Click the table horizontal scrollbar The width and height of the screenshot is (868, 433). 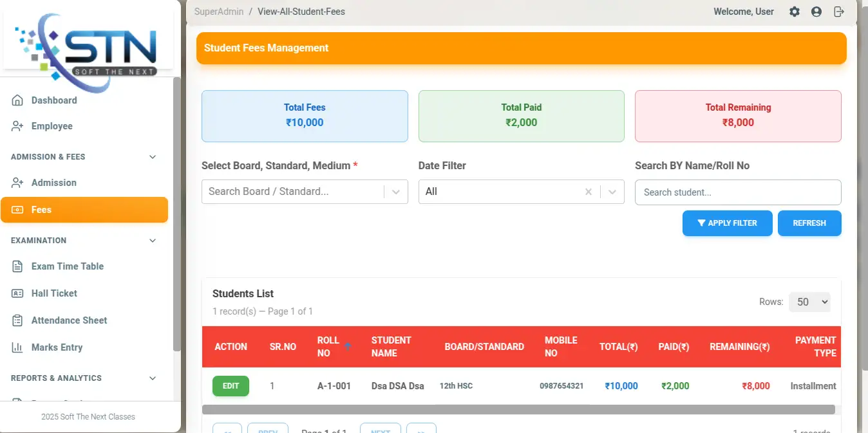click(x=518, y=409)
